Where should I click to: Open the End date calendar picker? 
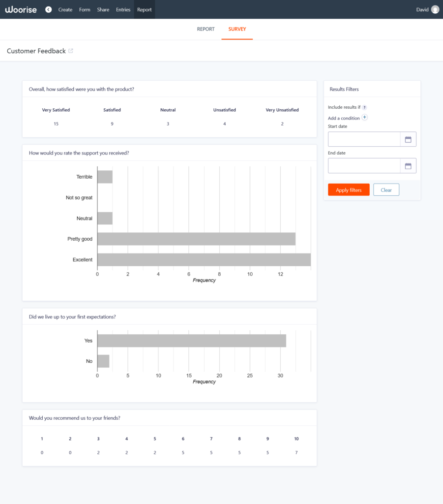pos(409,165)
